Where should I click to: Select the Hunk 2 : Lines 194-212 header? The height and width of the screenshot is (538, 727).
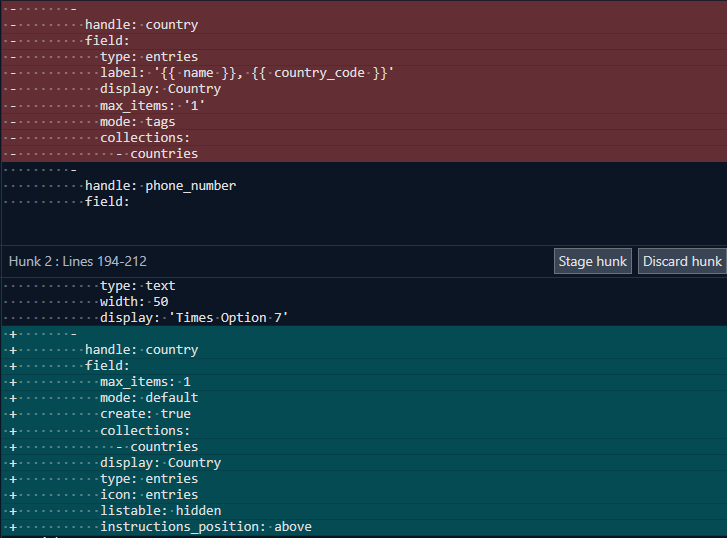pyautogui.click(x=78, y=261)
